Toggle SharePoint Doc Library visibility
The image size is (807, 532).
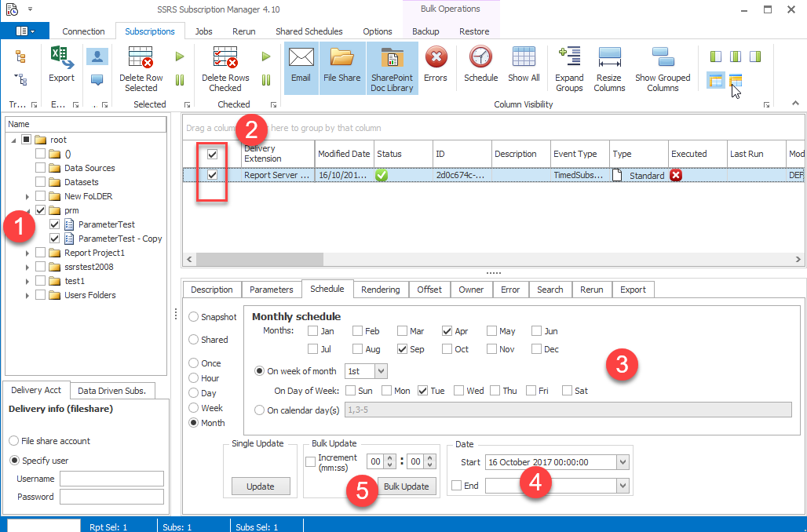pyautogui.click(x=393, y=68)
